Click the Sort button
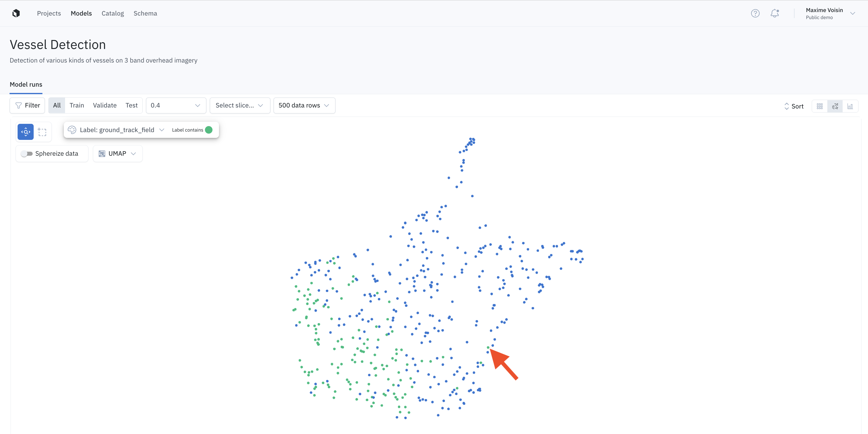 coord(794,106)
